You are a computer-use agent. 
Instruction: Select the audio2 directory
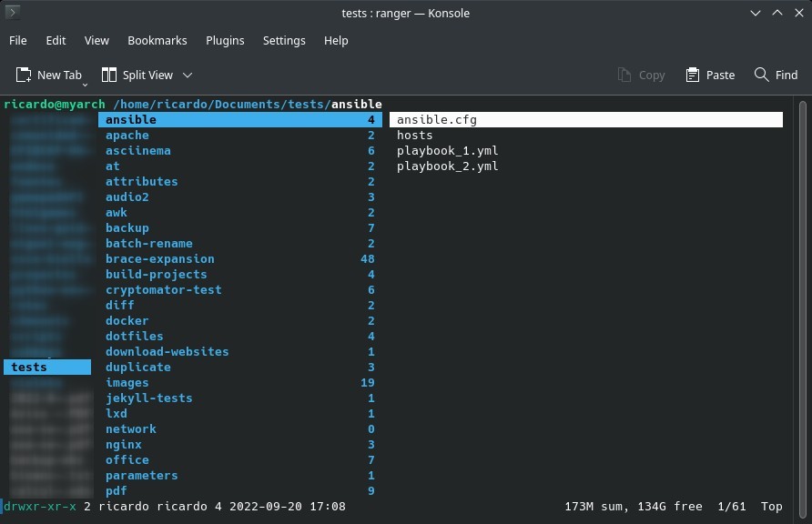coord(240,197)
